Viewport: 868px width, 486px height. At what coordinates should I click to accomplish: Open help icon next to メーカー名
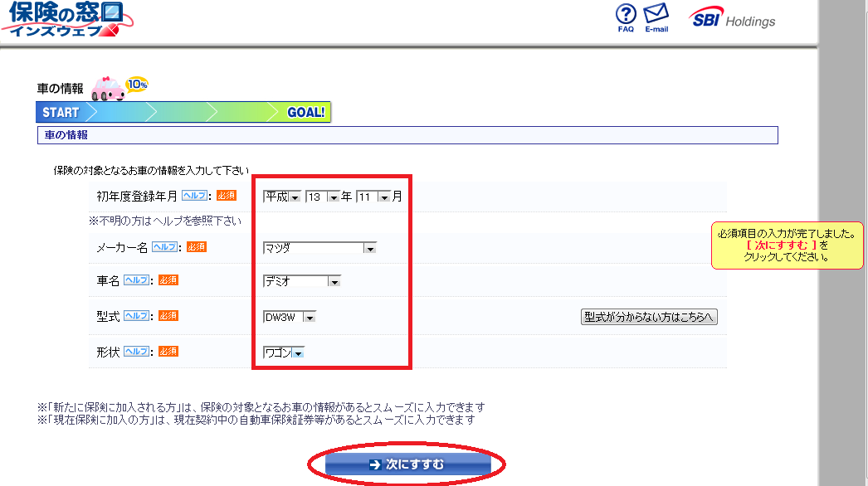[164, 247]
